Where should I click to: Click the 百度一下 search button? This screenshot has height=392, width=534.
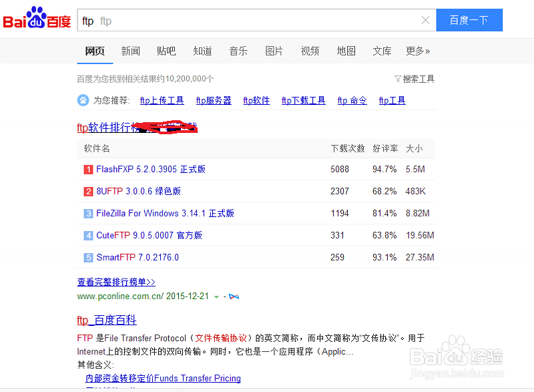[469, 20]
